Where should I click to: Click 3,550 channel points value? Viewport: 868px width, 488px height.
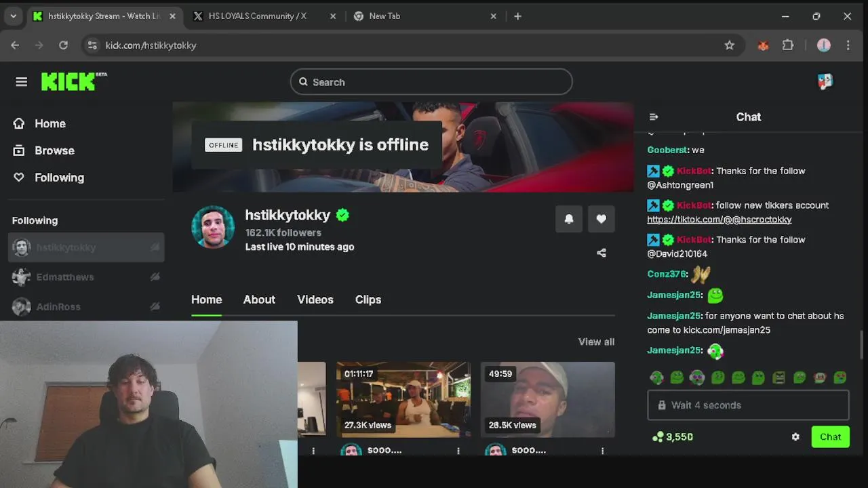pos(679,437)
